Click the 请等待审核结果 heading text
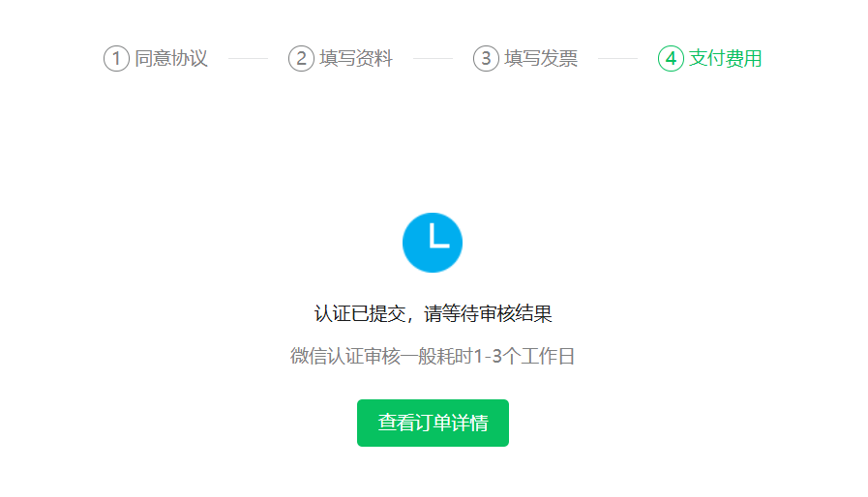Image resolution: width=868 pixels, height=497 pixels. click(489, 314)
